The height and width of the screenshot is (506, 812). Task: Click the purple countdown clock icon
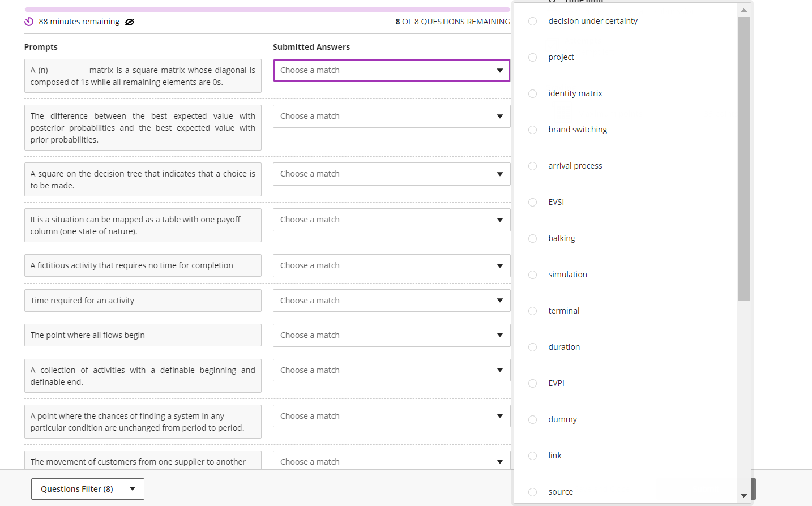29,22
